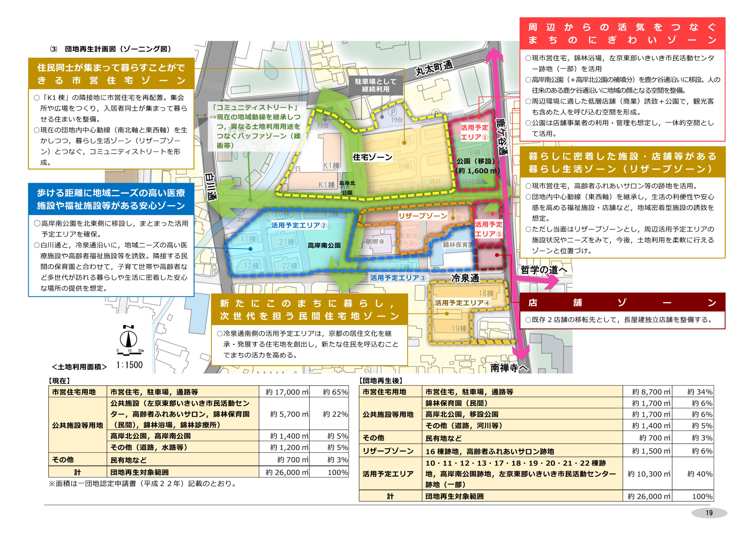Screen dimensions: 756x535
Task: Click the 約 40% cell
Action: 693,474
